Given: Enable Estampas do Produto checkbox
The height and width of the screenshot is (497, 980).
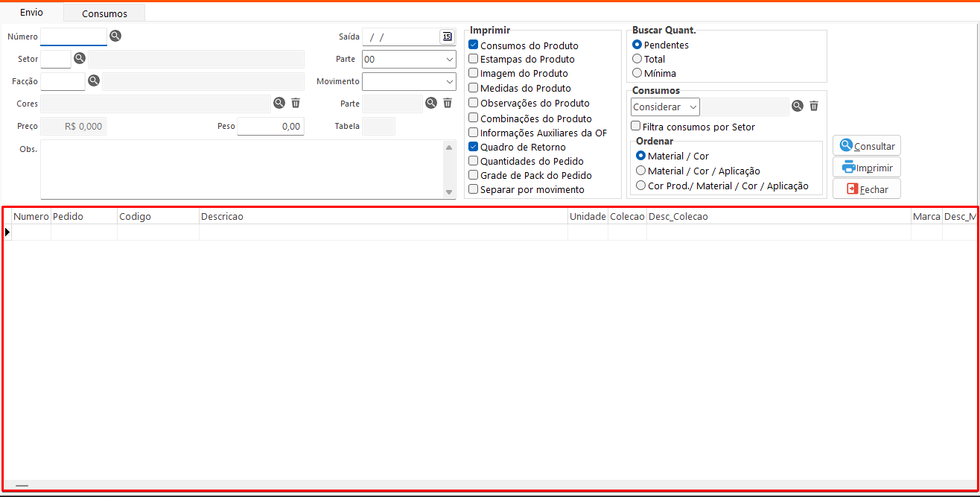Looking at the screenshot, I should coord(473,59).
